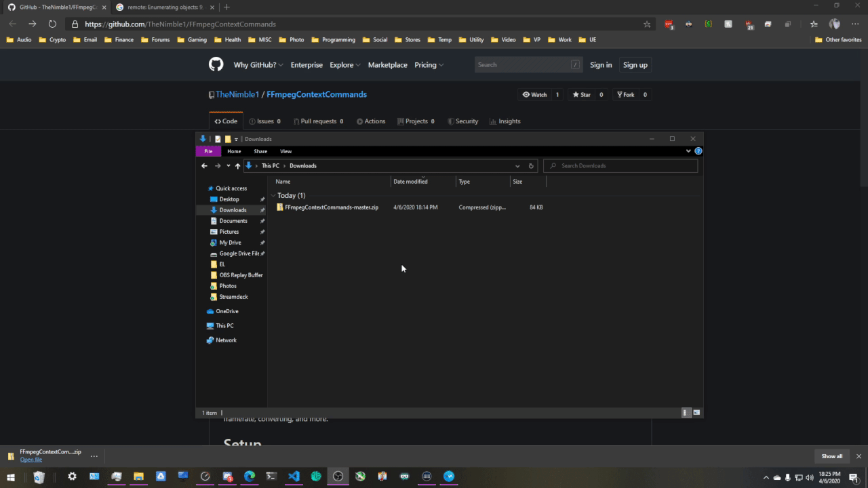
Task: Sort by Date modified column header
Action: [x=423, y=182]
